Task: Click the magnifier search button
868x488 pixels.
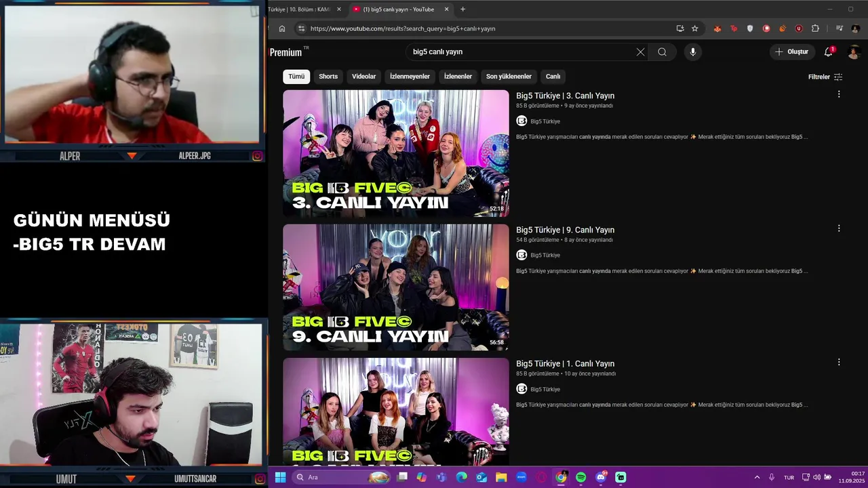Action: point(662,52)
